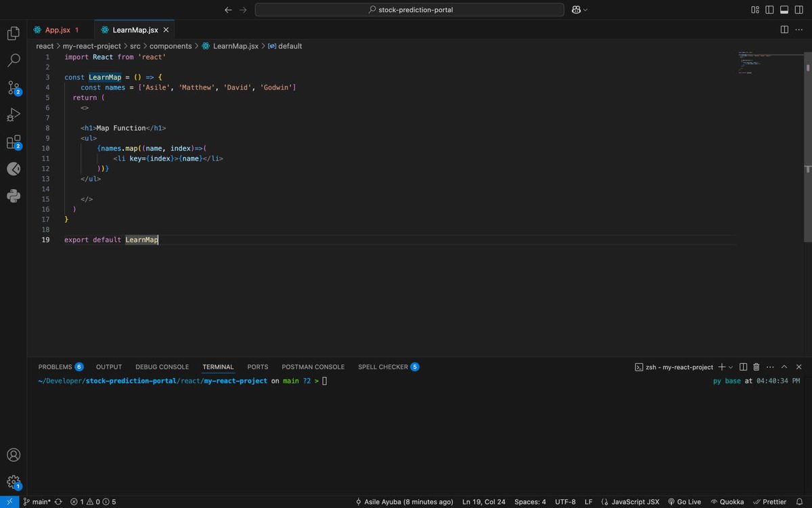Open the Customize Layout button

[755, 9]
